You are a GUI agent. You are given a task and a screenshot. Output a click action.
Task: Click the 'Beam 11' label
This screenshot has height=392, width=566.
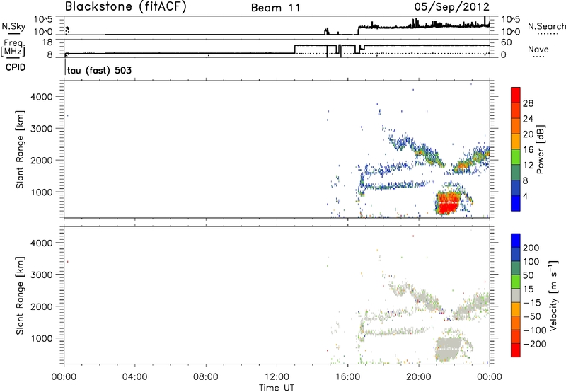pyautogui.click(x=276, y=8)
